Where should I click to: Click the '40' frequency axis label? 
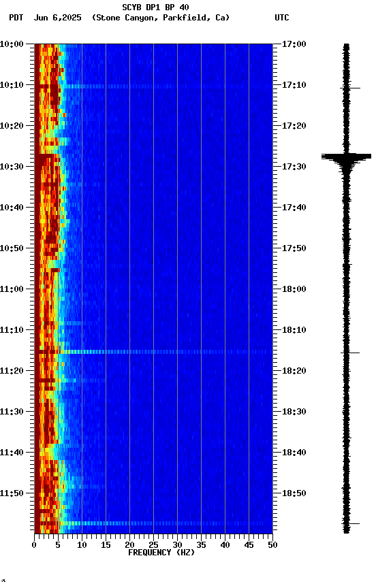[x=225, y=545]
